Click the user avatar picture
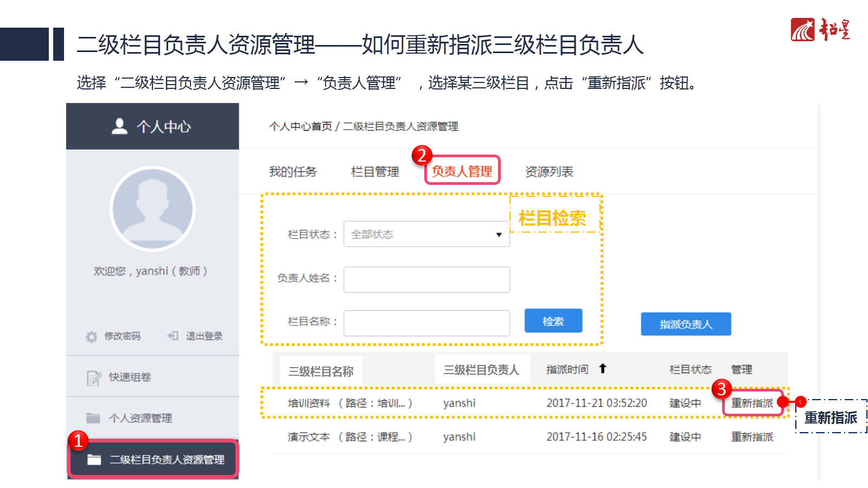 152,208
